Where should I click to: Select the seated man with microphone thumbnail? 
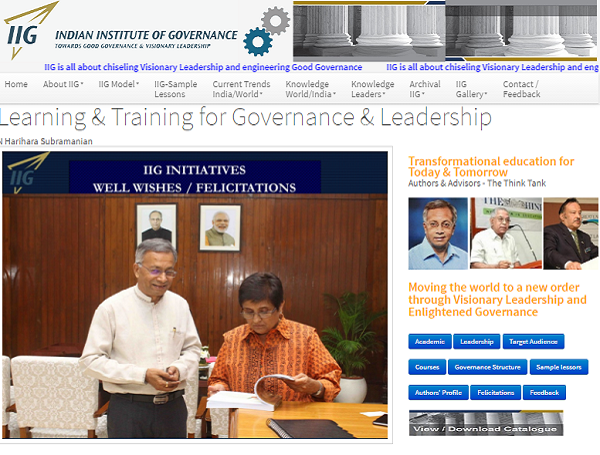pos(506,233)
